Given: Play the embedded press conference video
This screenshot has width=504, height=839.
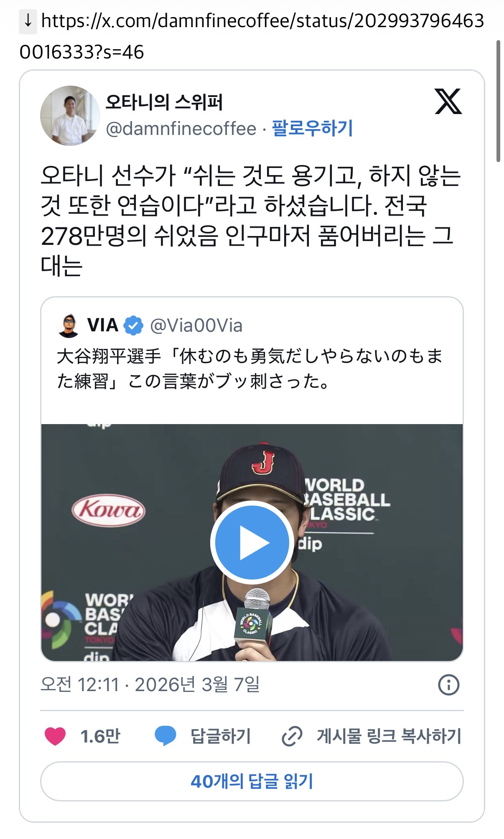Looking at the screenshot, I should coord(252,542).
